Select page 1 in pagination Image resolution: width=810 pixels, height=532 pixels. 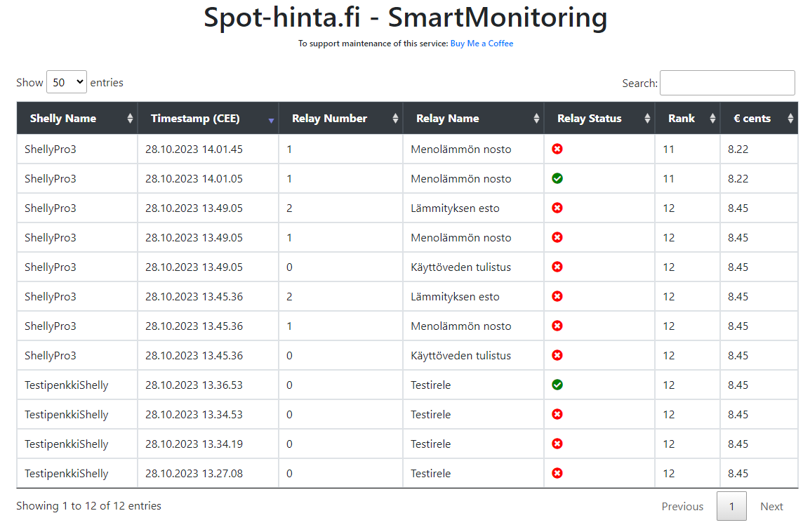point(731,507)
